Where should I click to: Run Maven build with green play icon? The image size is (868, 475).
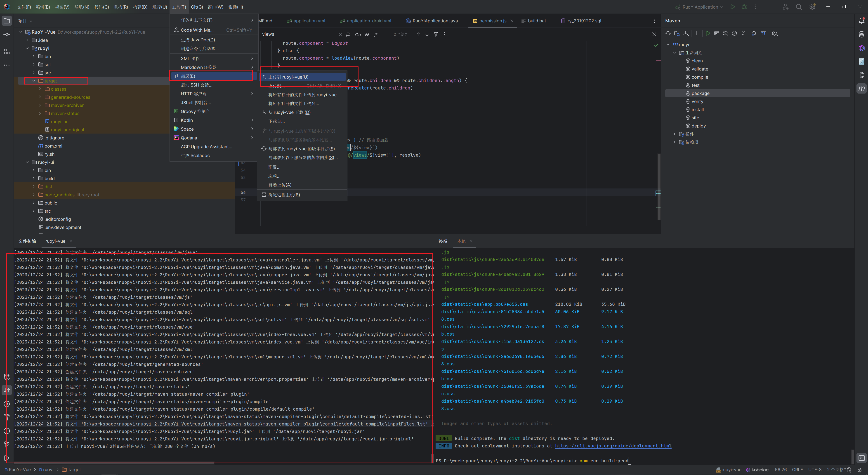click(708, 33)
